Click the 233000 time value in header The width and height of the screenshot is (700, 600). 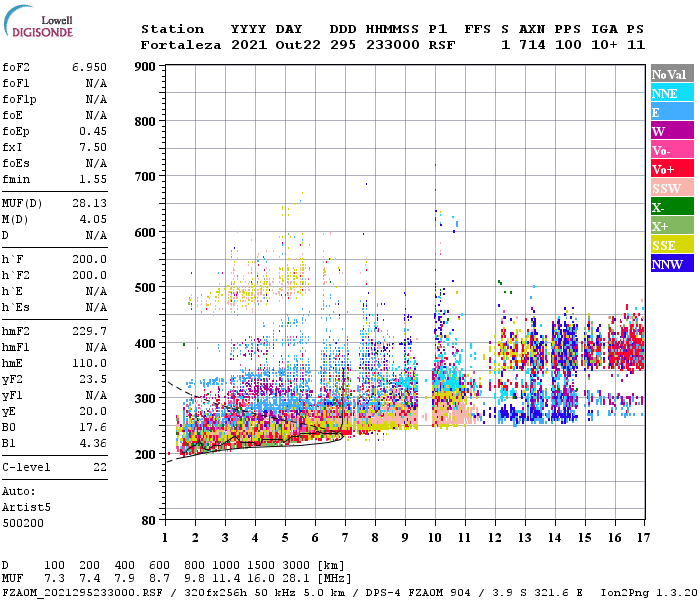pos(393,45)
